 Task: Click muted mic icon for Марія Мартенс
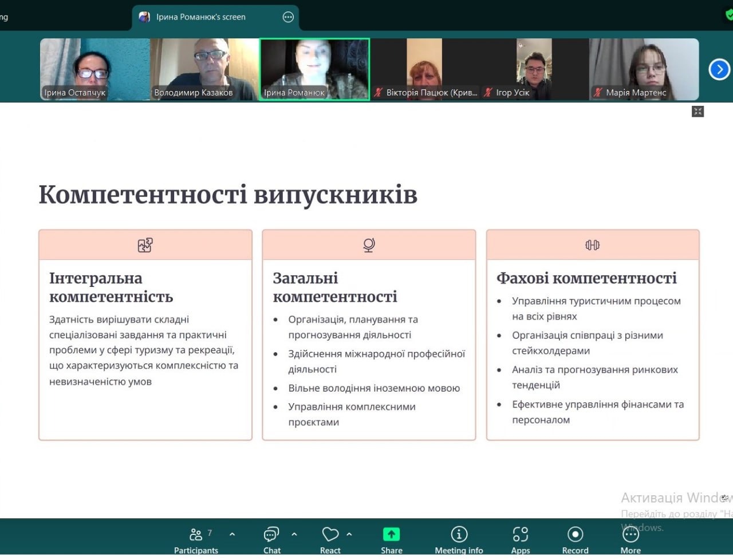(x=598, y=92)
